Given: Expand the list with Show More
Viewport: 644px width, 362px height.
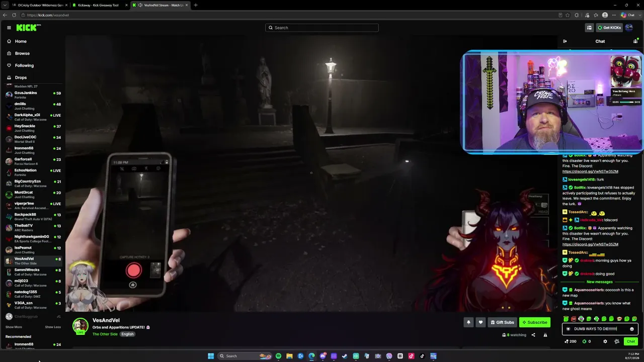Looking at the screenshot, I should (14, 327).
